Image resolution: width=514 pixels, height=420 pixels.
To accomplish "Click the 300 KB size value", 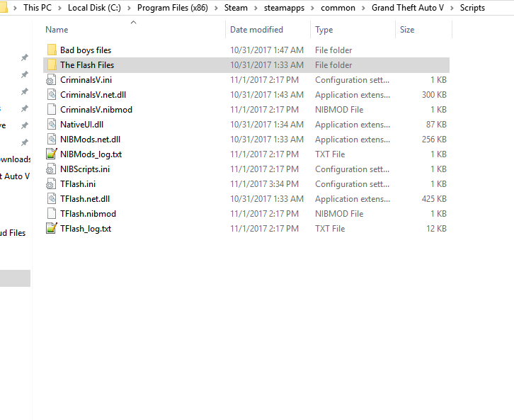I will [x=434, y=94].
